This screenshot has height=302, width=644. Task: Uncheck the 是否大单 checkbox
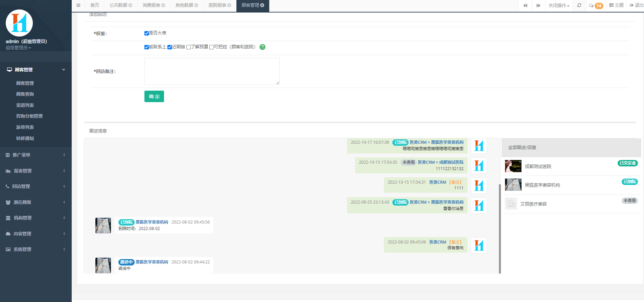pyautogui.click(x=146, y=33)
